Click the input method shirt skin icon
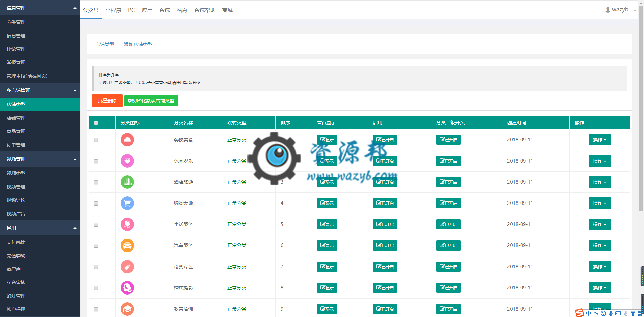 pyautogui.click(x=633, y=313)
